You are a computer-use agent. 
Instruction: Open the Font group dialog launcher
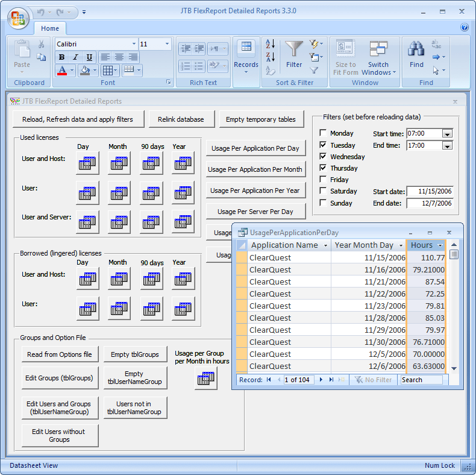pyautogui.click(x=169, y=83)
